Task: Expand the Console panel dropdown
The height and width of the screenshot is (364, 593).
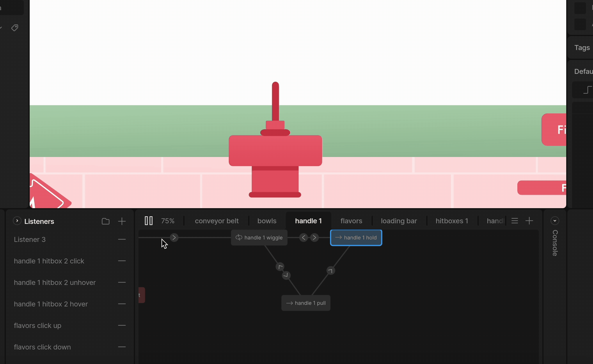Action: click(555, 221)
